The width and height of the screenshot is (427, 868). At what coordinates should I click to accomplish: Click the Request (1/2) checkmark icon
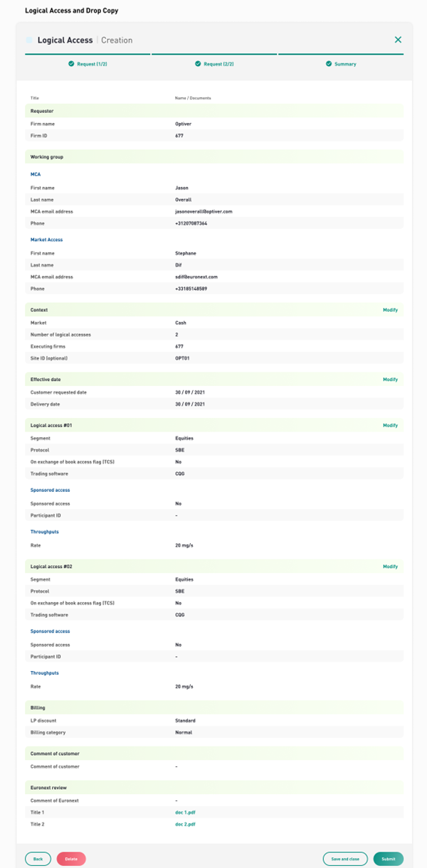[x=71, y=64]
